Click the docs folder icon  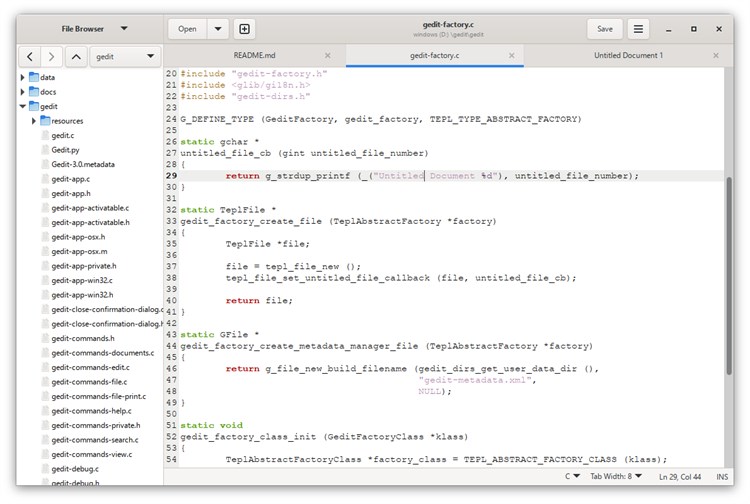[x=33, y=91]
